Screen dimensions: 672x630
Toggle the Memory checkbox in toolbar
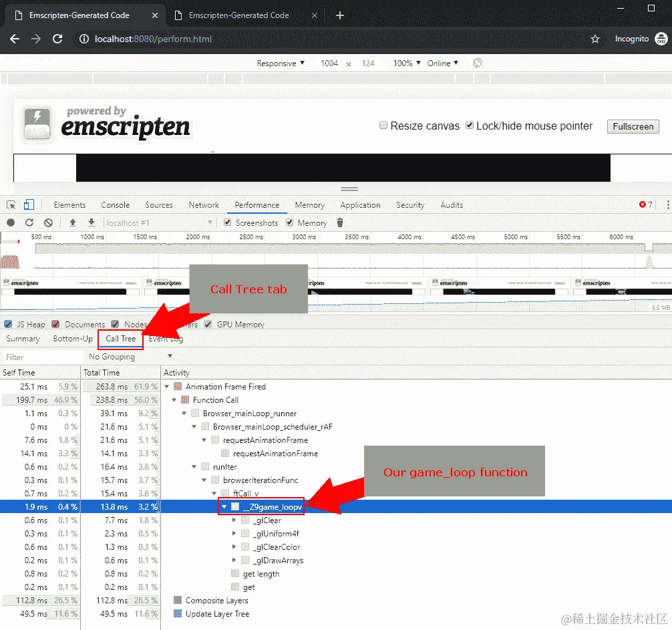coord(290,222)
